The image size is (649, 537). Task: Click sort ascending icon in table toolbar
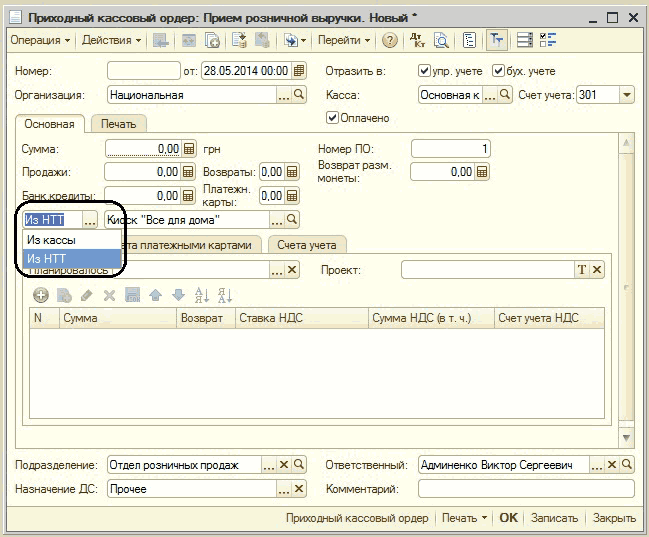click(202, 295)
